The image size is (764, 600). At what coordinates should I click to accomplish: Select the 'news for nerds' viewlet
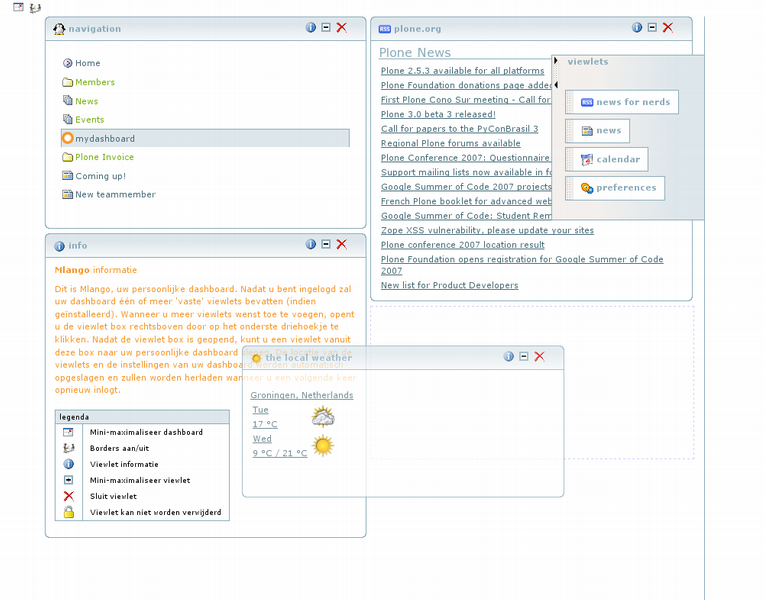pos(622,102)
